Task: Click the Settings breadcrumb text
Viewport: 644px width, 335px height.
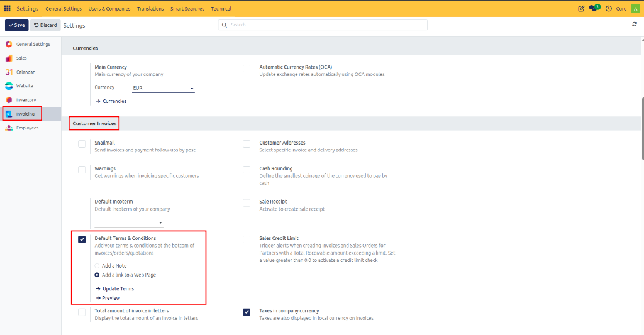Action: [x=74, y=25]
